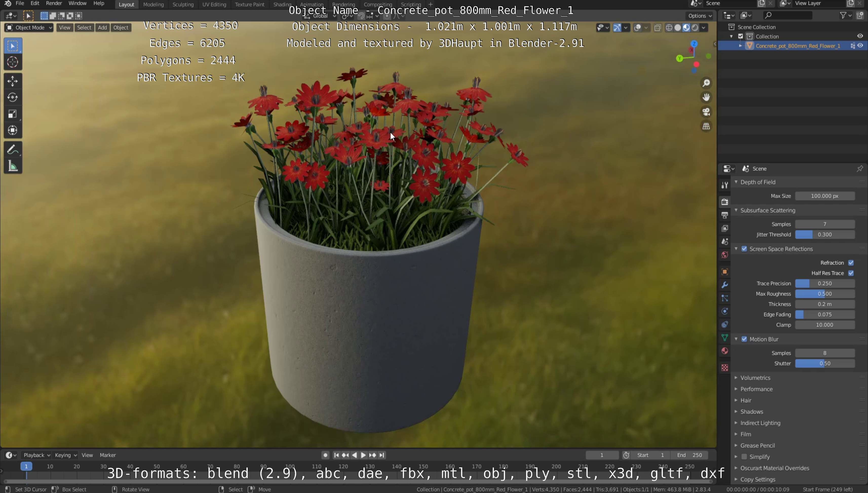Open the Texture properties checker tab
This screenshot has width=868, height=493.
coord(724,367)
